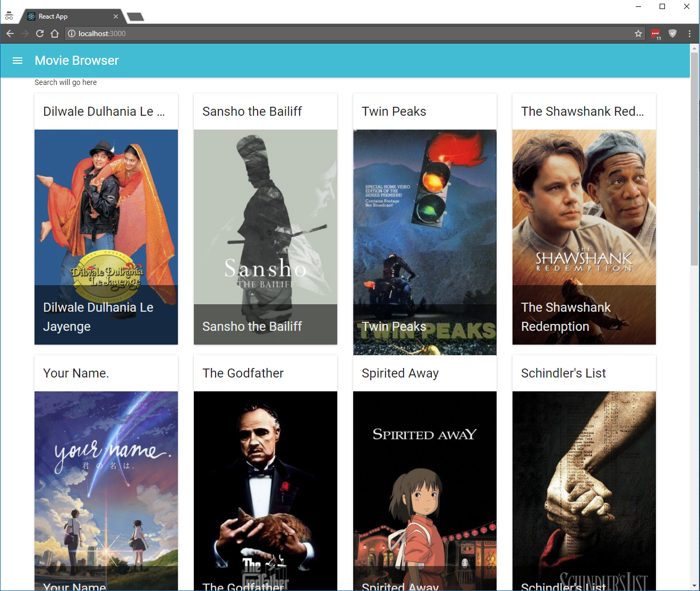
Task: Click the browser reload icon
Action: click(40, 33)
